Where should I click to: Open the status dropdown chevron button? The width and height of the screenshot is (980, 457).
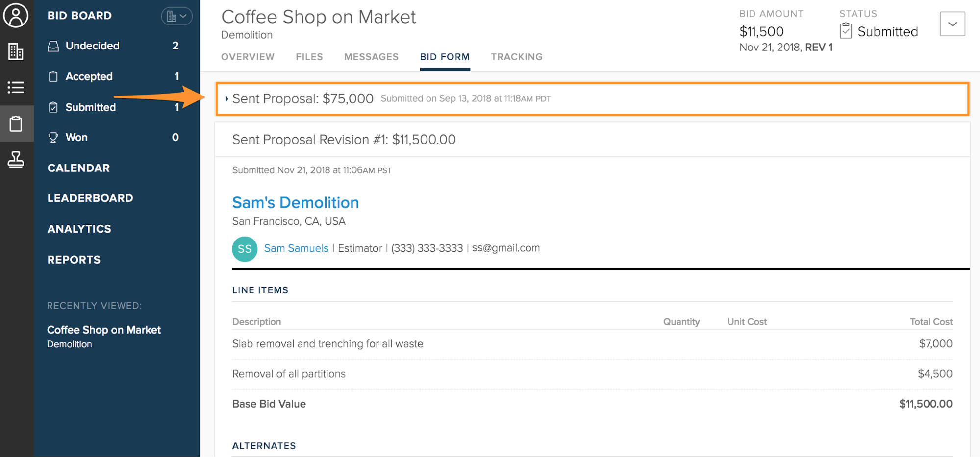(952, 24)
